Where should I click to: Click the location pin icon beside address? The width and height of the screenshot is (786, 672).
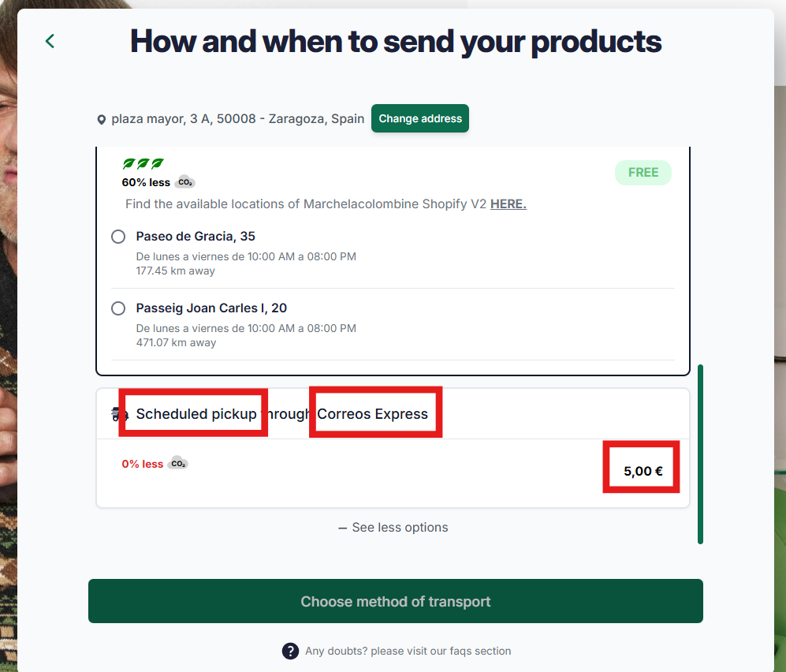point(101,119)
